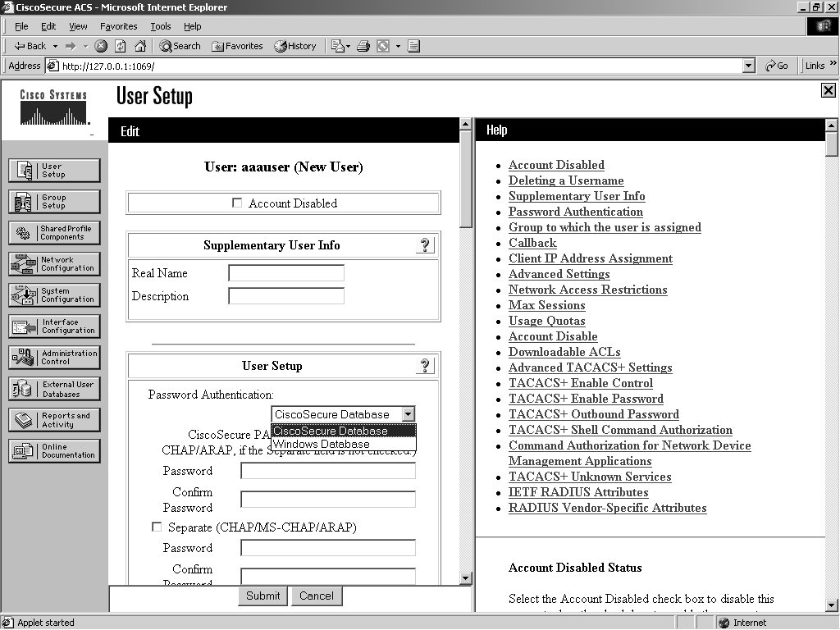The image size is (840, 630).
Task: Click the Edit page toolbar icon
Action: (383, 46)
